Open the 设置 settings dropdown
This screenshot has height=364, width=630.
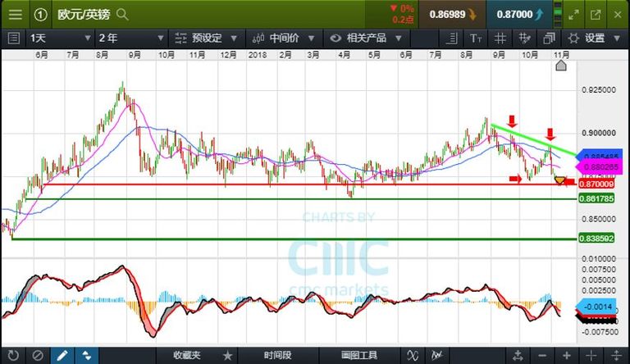[x=594, y=39]
